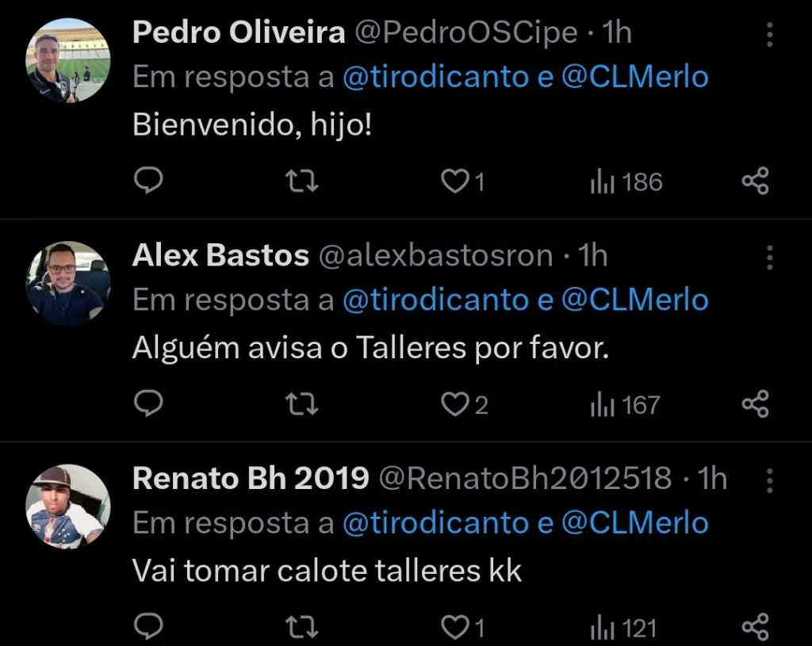The image size is (812, 646).
Task: Open Pedro Oliveira's profile picture
Action: coord(67,59)
